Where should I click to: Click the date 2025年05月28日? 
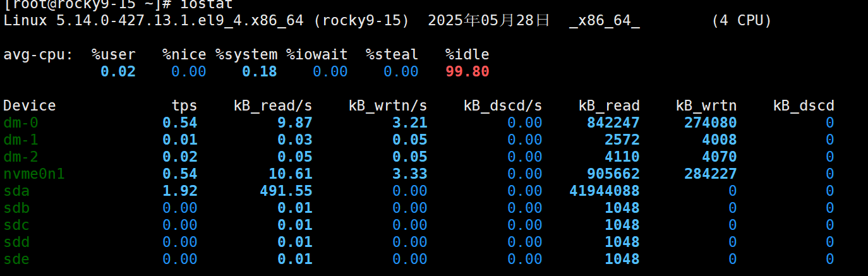(490, 20)
